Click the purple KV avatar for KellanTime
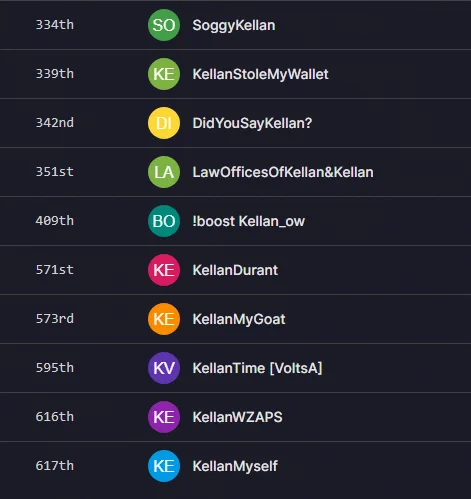This screenshot has height=499, width=471. click(164, 368)
